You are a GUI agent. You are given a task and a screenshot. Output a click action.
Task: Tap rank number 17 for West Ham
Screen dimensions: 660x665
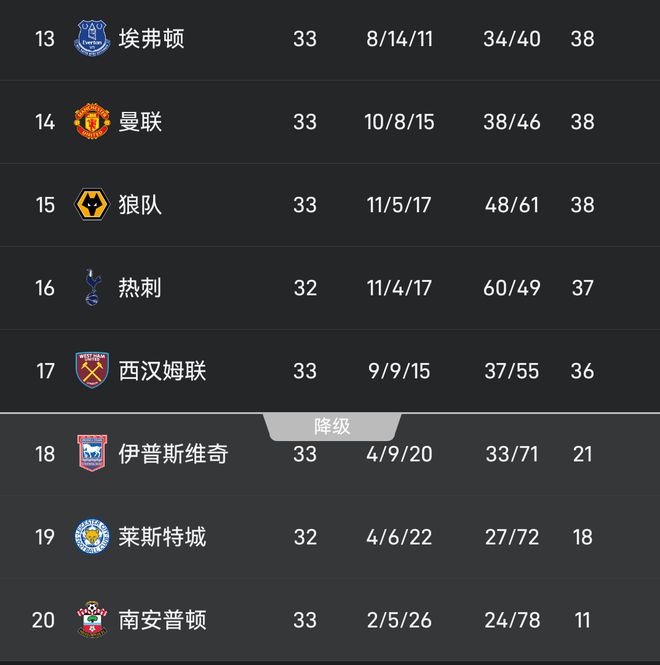tap(45, 371)
